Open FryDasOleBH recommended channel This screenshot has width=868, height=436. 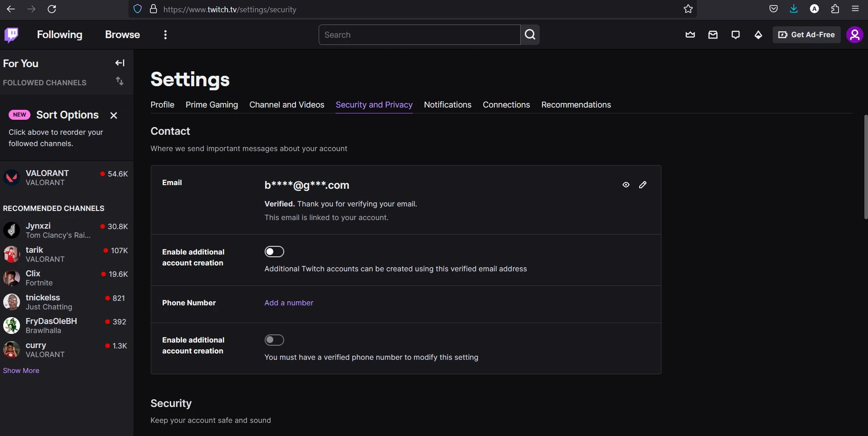tap(67, 326)
